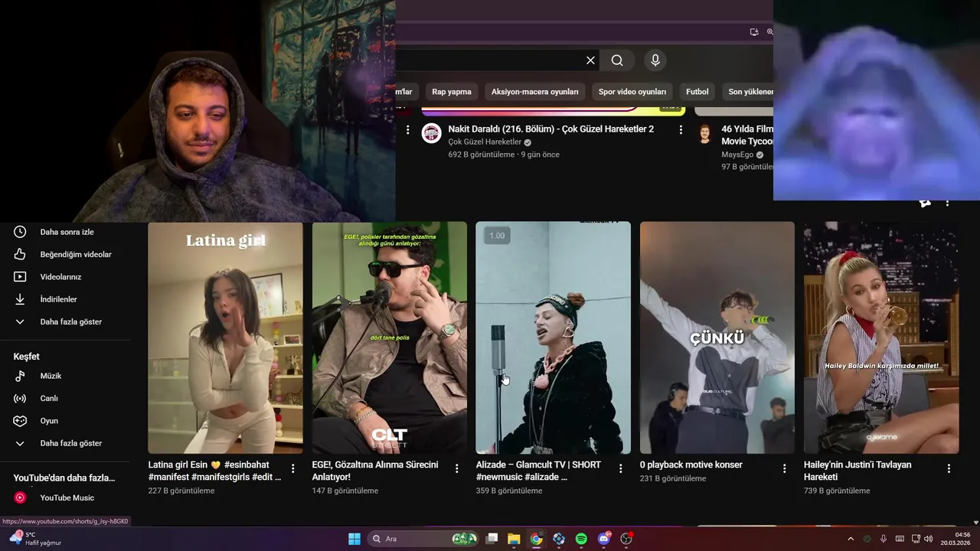The width and height of the screenshot is (980, 551).
Task: Click Keşfet section heading
Action: click(x=26, y=357)
